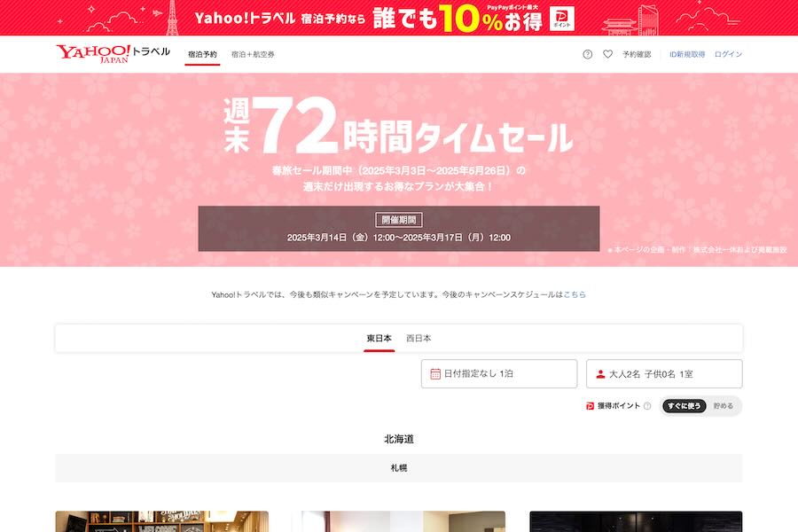
Task: Open the Yahoo! Japan Travel logo
Action: tap(113, 53)
